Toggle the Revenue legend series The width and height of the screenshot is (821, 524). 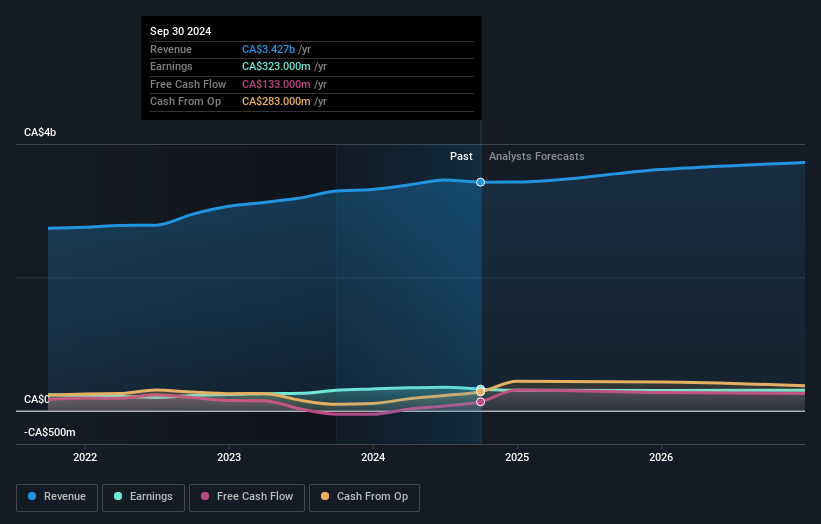tap(57, 497)
